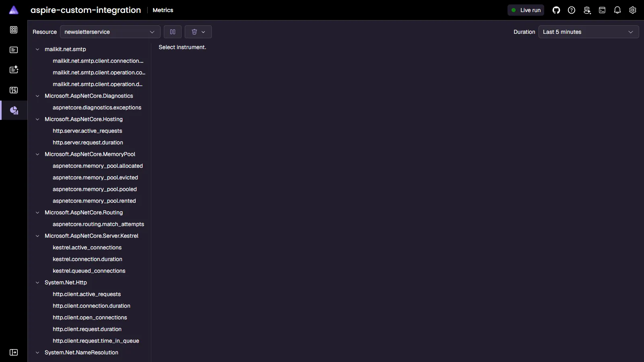Select kestrel.queued_connections instrument

(89, 271)
